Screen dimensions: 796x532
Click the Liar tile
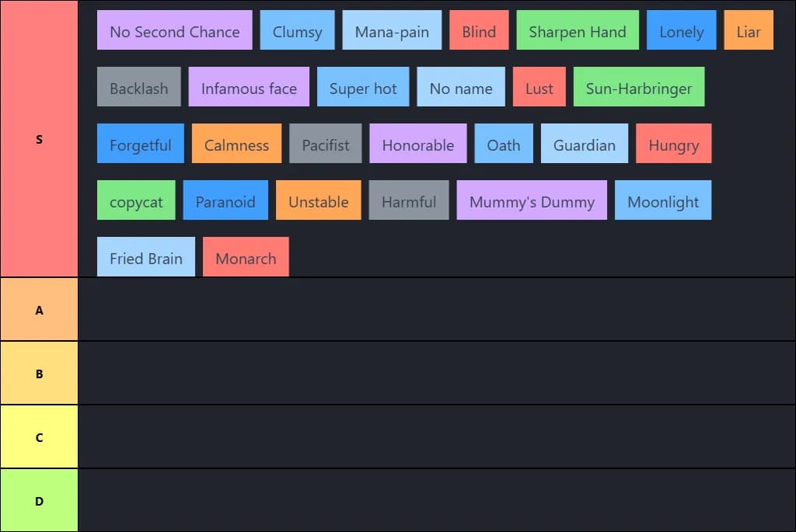coord(748,31)
